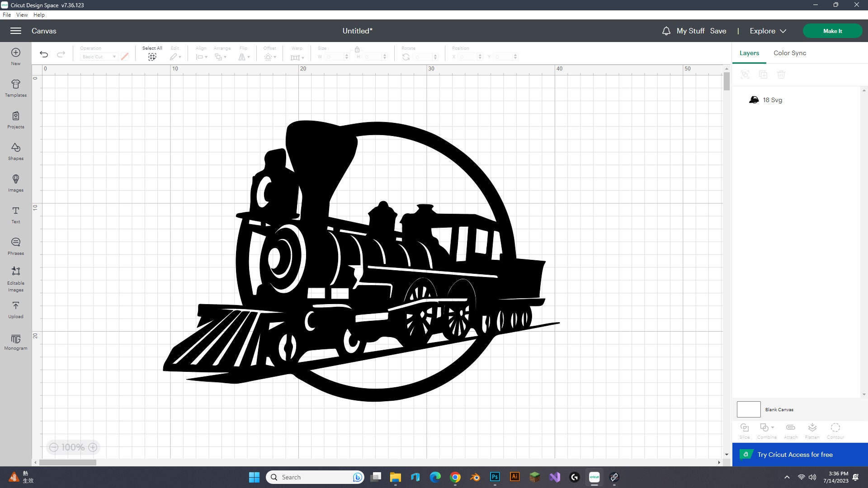Toggle the size aspect ratio lock
This screenshot has width=868, height=488.
point(358,50)
